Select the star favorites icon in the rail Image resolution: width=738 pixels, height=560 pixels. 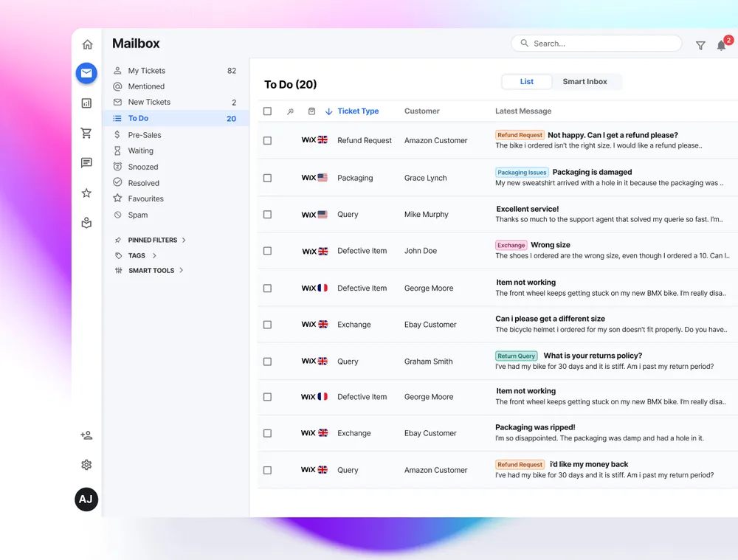click(86, 193)
